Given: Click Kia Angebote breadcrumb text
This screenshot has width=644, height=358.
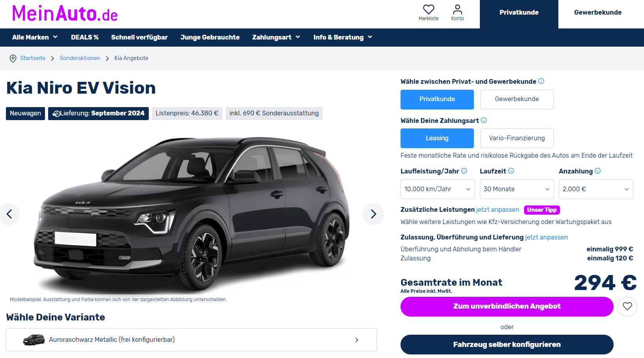Looking at the screenshot, I should coord(131,58).
